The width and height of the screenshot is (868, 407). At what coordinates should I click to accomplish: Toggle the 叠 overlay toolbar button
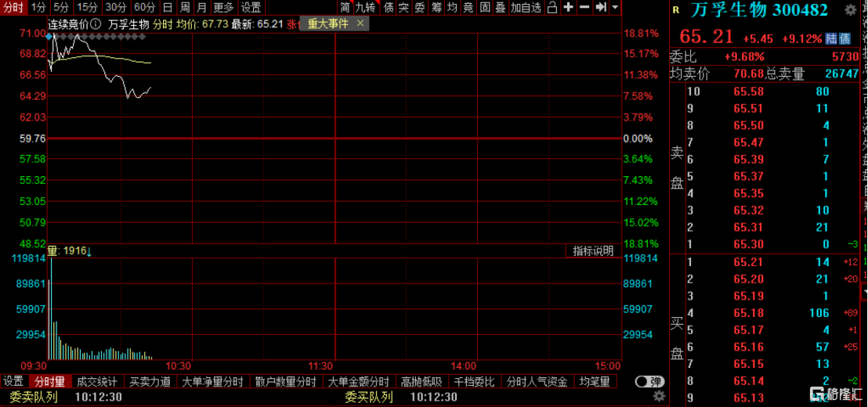tap(501, 7)
